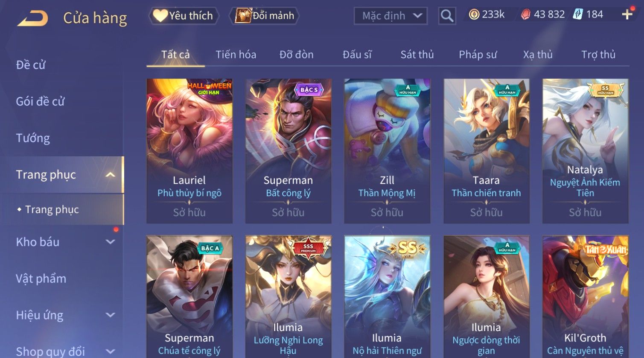This screenshot has height=358, width=644.
Task: Click the red ruby currency icon
Action: [x=526, y=15]
